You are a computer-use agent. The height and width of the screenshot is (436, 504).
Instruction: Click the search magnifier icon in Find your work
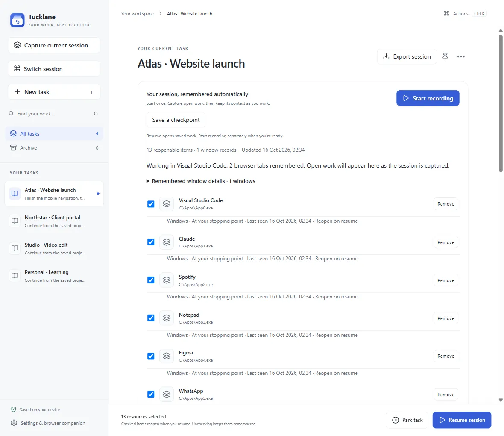tap(96, 114)
